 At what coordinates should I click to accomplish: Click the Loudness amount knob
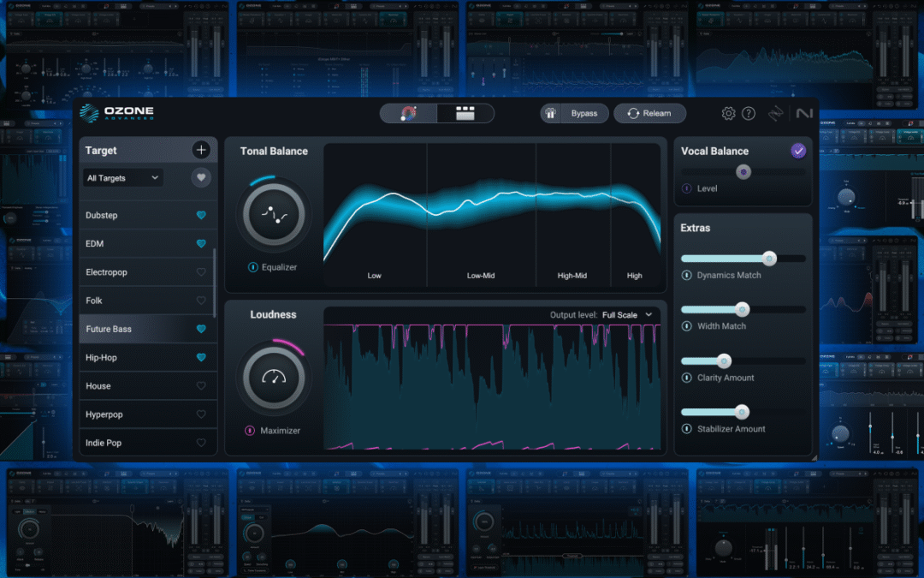click(x=274, y=378)
